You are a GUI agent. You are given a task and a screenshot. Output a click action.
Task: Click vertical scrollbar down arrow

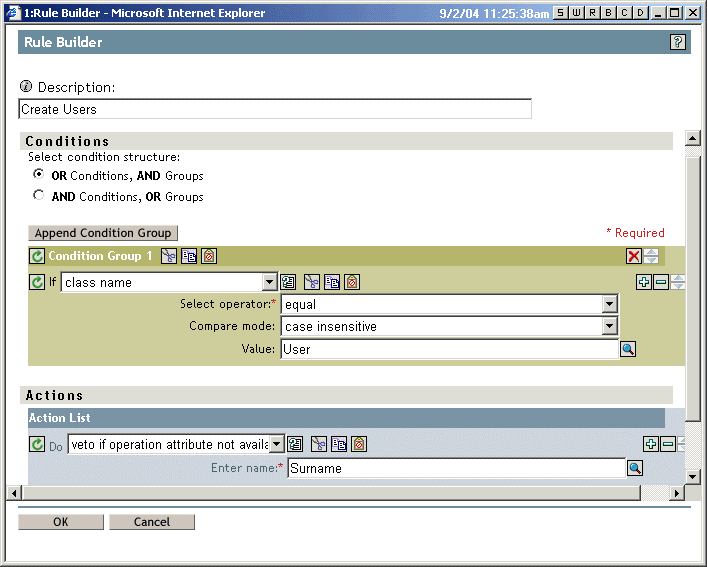[693, 476]
